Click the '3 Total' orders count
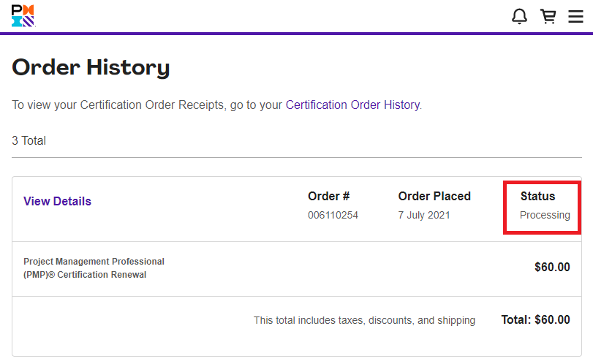 29,140
